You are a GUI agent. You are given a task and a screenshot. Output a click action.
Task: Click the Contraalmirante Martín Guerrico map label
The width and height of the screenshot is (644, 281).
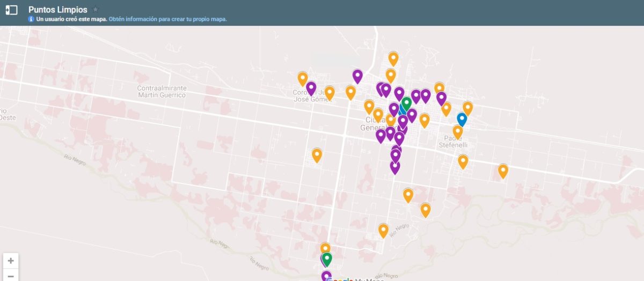[x=161, y=91]
